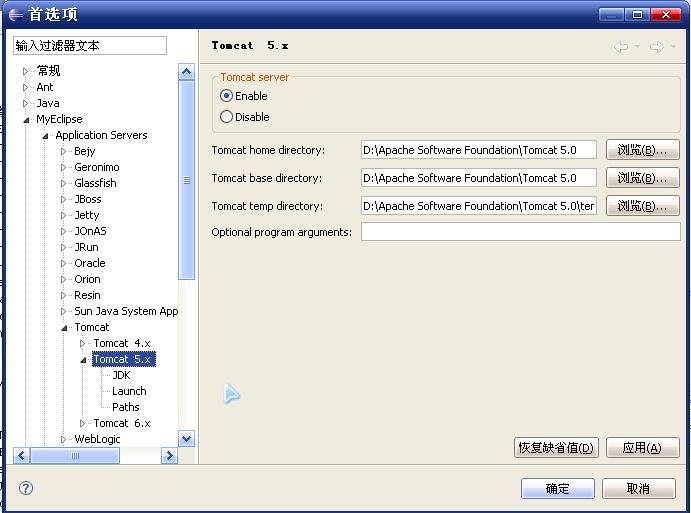Image resolution: width=691 pixels, height=513 pixels.
Task: Expand the Java tree node
Action: click(25, 103)
